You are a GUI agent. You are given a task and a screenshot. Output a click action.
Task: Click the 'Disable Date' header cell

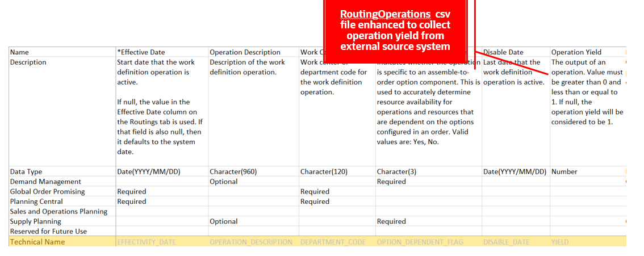[516, 52]
